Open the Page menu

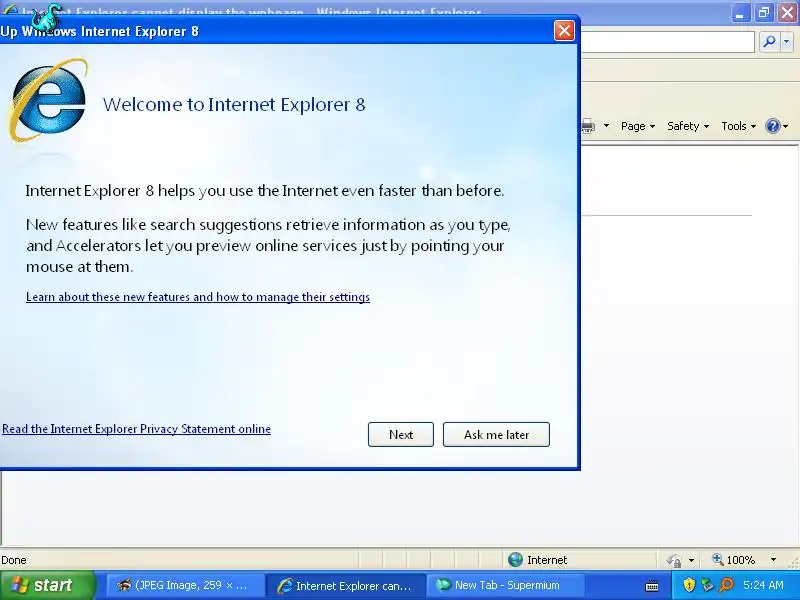[638, 126]
